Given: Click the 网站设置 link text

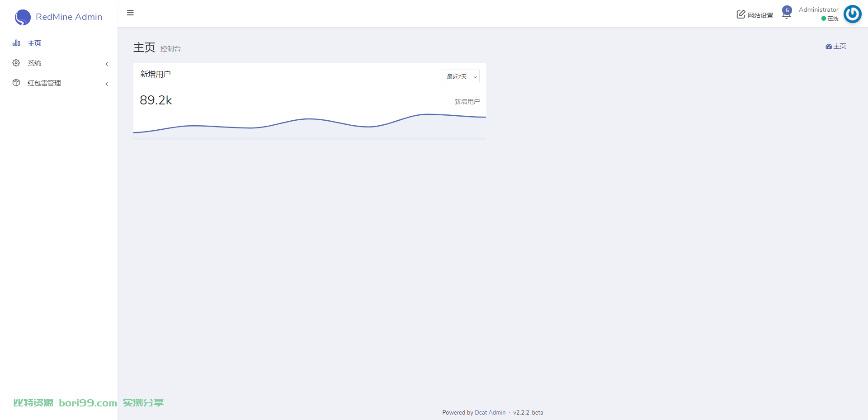Looking at the screenshot, I should point(760,15).
